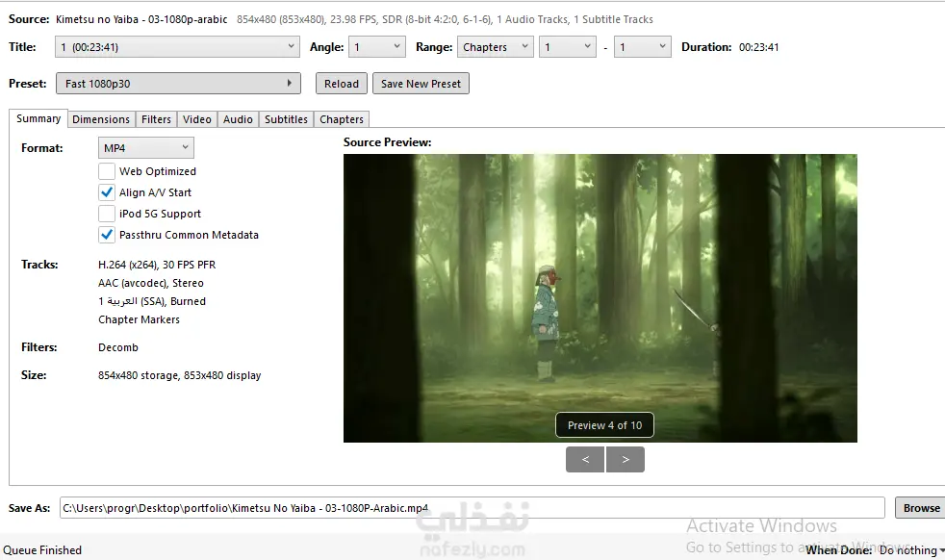The image size is (945, 560).
Task: Click the Decomb filter text
Action: click(x=118, y=347)
